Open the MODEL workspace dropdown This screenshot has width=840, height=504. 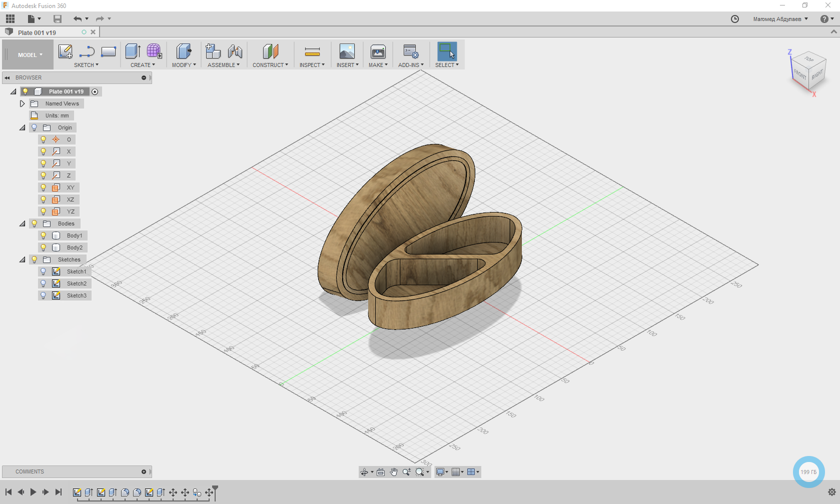click(30, 55)
